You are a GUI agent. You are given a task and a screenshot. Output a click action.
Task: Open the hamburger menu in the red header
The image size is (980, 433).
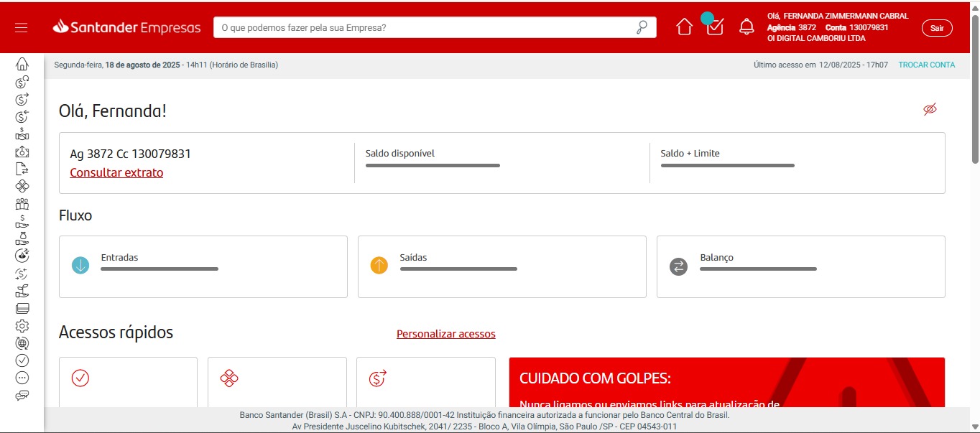[21, 27]
